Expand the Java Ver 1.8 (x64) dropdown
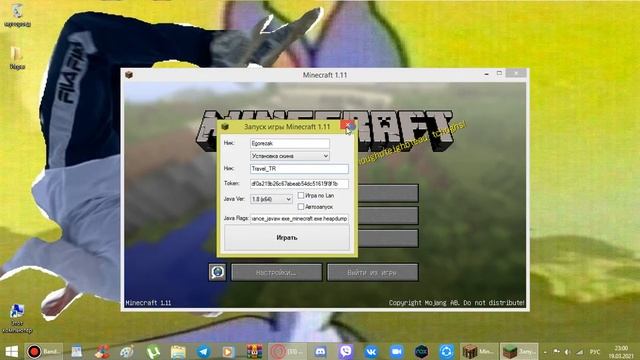This screenshot has height=360, width=640. (x=271, y=199)
